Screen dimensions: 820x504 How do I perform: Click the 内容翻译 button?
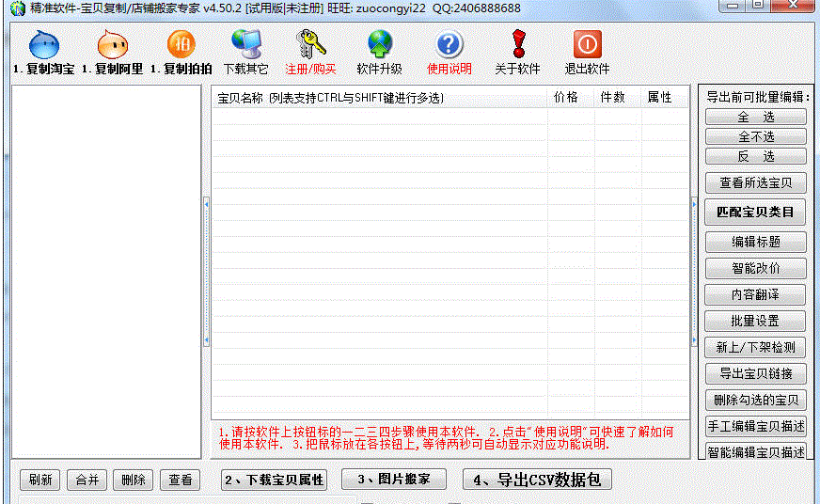tap(755, 295)
